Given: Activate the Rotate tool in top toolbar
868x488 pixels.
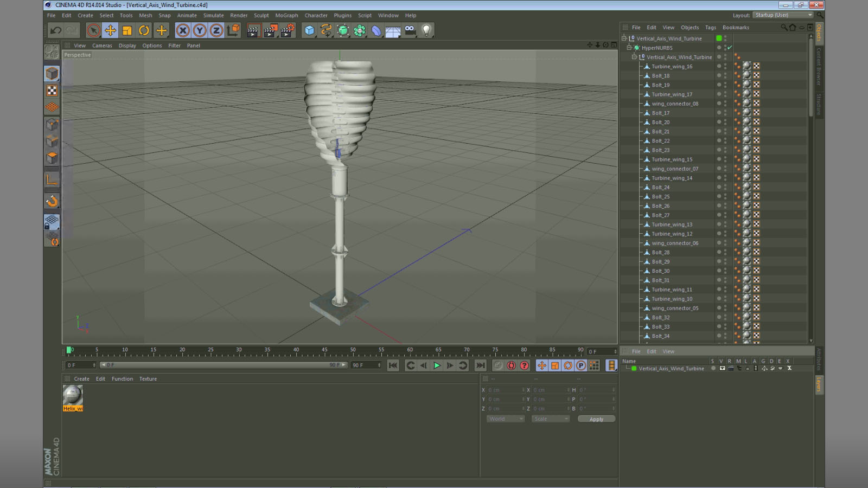Looking at the screenshot, I should [144, 30].
